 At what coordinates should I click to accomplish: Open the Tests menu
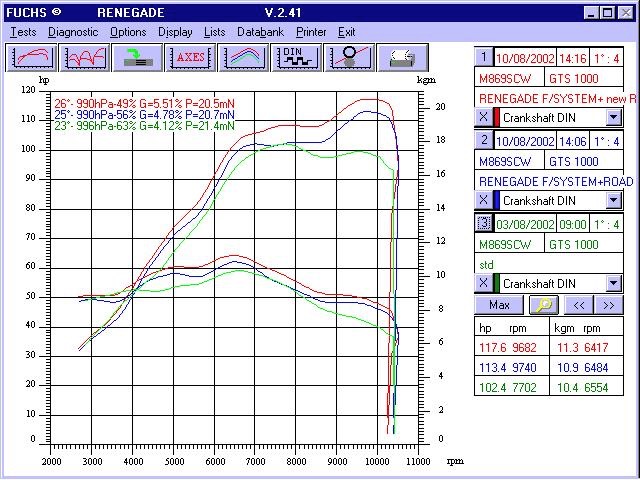[x=23, y=32]
